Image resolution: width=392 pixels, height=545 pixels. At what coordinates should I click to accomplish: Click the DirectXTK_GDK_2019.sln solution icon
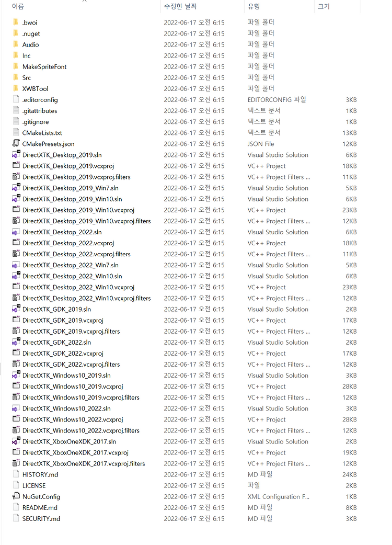(x=16, y=309)
